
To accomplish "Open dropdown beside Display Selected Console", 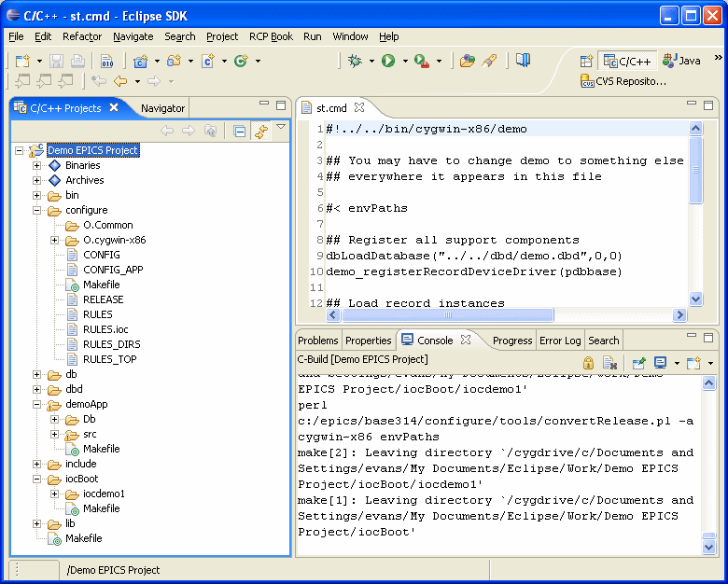I will tap(677, 363).
